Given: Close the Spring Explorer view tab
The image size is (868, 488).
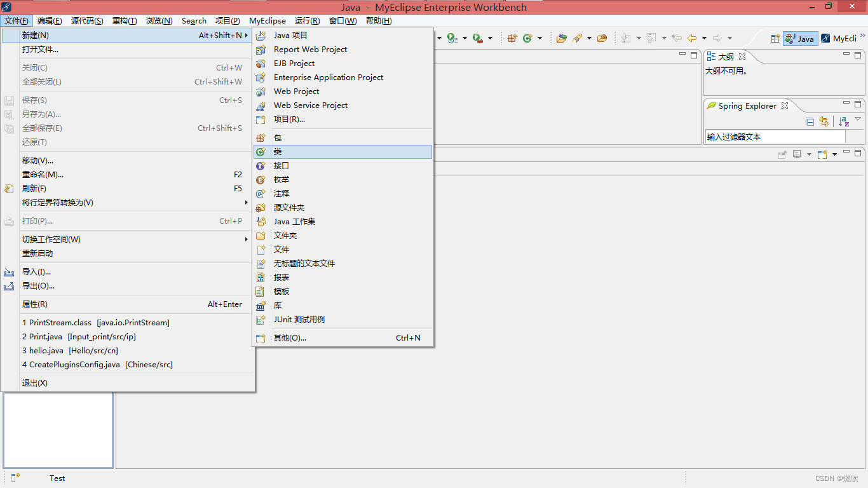Looking at the screenshot, I should pyautogui.click(x=785, y=105).
